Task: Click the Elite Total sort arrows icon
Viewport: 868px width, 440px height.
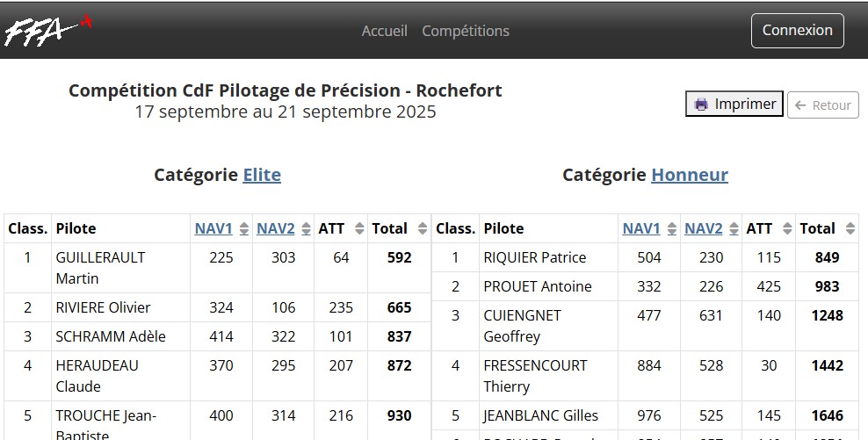Action: pyautogui.click(x=422, y=229)
